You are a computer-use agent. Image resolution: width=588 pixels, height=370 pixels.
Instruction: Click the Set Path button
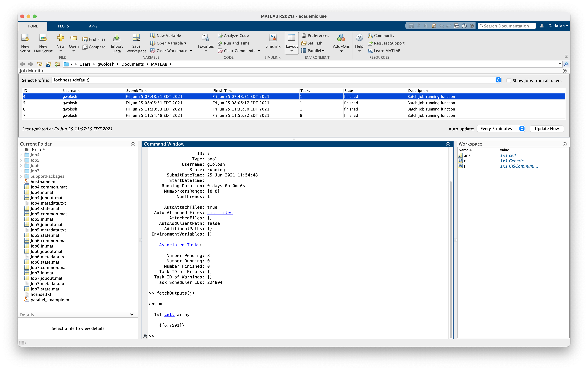(312, 43)
